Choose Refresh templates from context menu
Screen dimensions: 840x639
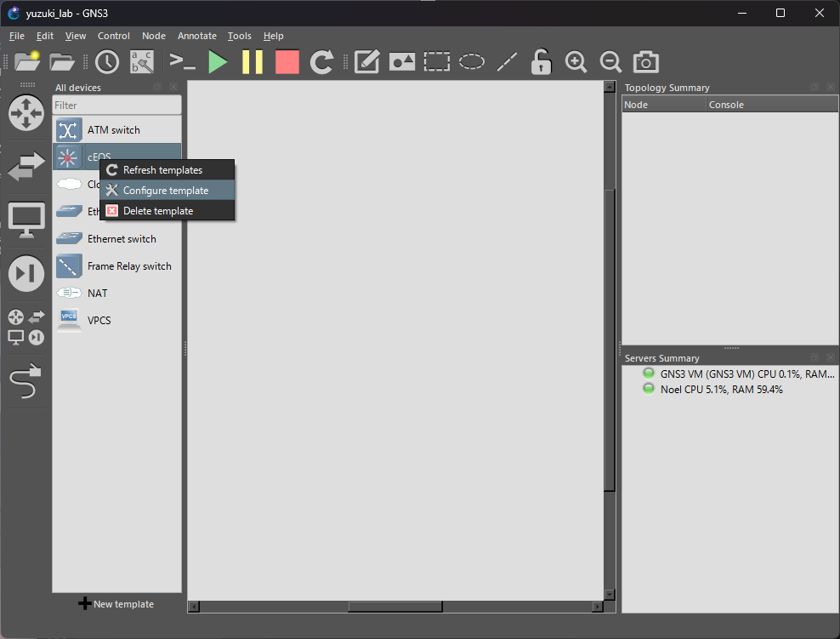(167, 170)
